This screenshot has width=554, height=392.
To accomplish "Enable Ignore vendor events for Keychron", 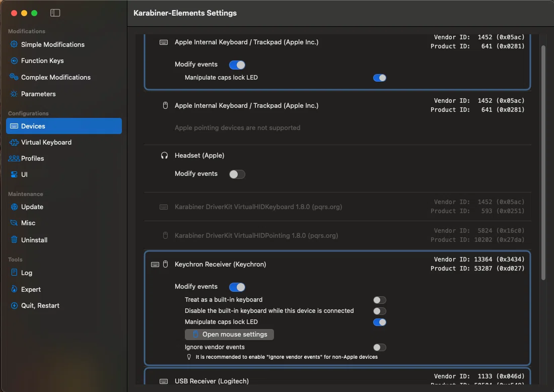I will [x=379, y=347].
